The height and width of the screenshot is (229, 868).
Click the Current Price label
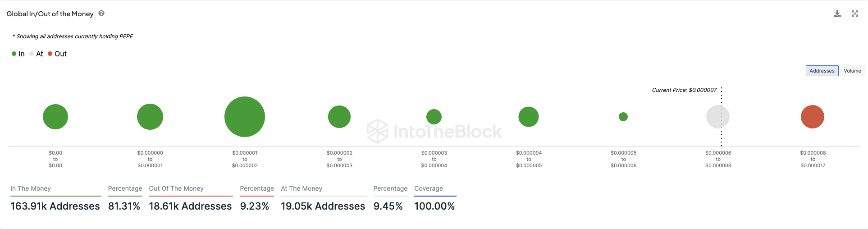[684, 90]
